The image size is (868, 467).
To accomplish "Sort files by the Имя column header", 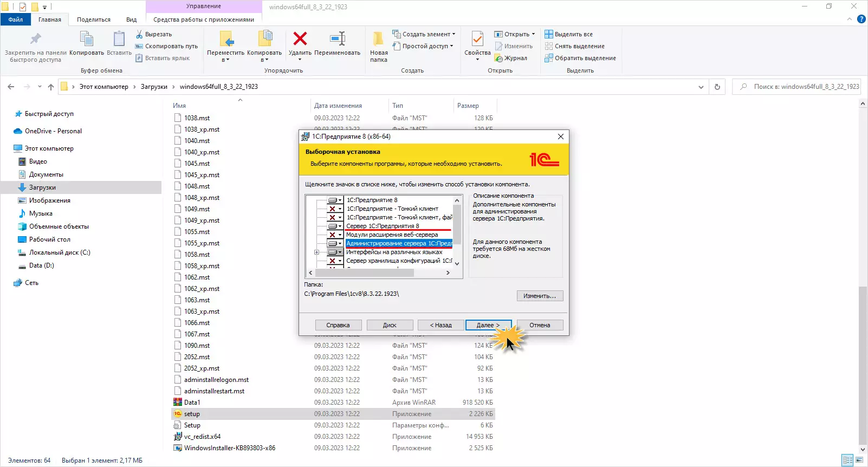I will [x=179, y=106].
